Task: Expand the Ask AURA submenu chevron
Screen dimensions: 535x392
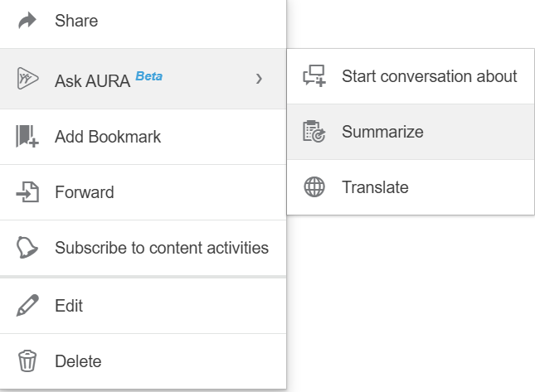Action: coord(259,79)
